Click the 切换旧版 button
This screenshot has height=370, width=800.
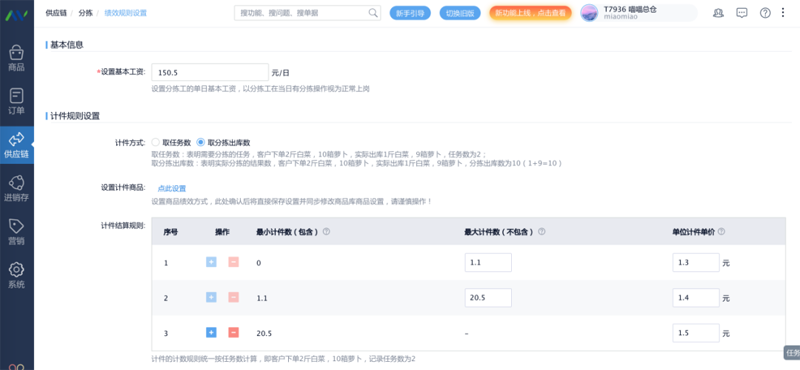point(460,13)
